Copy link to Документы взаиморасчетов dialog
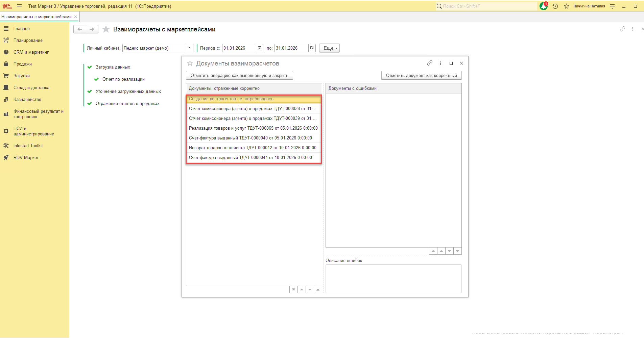The height and width of the screenshot is (338, 644). (x=430, y=63)
